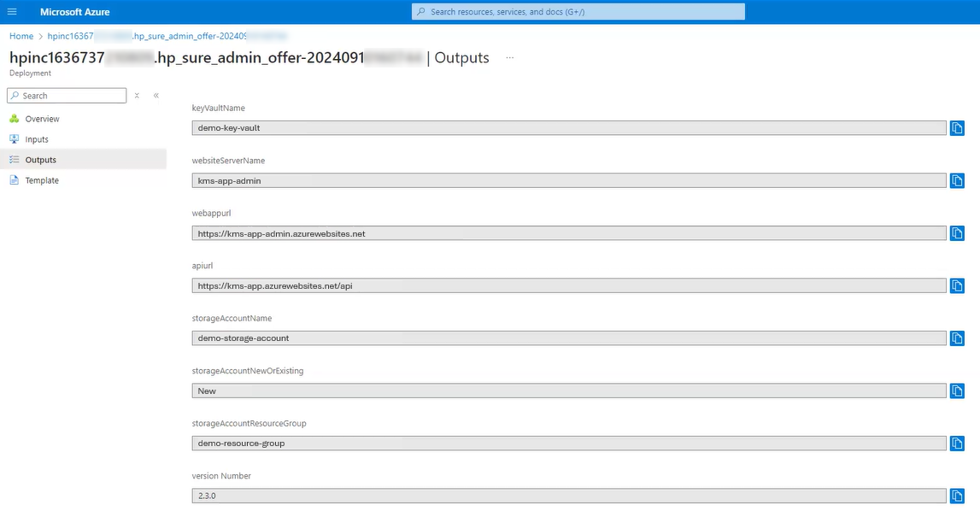
Task: Copy the webappurl output
Action: [956, 232]
